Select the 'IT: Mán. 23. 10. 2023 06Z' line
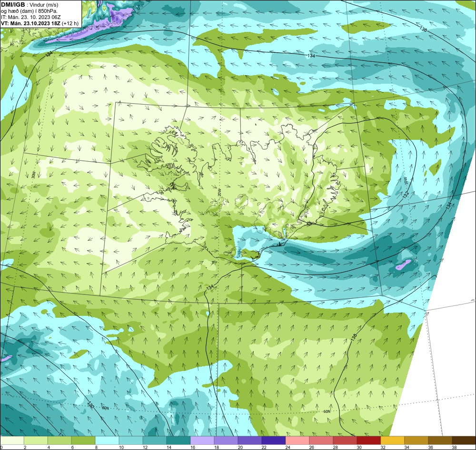The height and width of the screenshot is (450, 476). (31, 17)
